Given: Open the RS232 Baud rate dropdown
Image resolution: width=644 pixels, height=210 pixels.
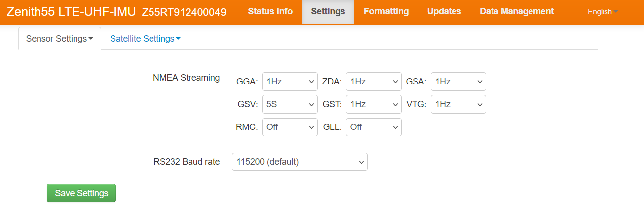Looking at the screenshot, I should [300, 162].
